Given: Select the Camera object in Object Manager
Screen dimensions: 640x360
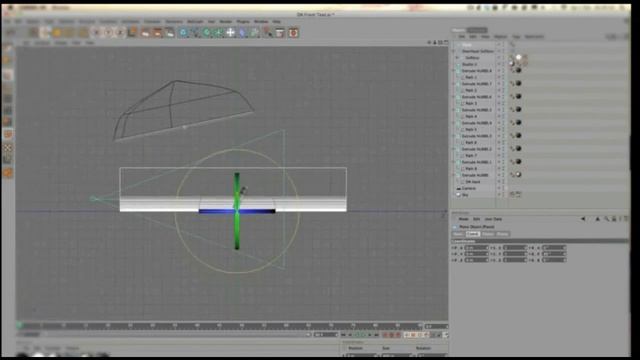Looking at the screenshot, I should click(469, 188).
